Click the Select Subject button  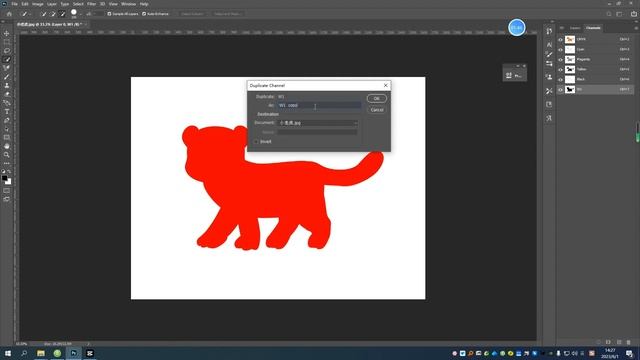click(x=192, y=14)
